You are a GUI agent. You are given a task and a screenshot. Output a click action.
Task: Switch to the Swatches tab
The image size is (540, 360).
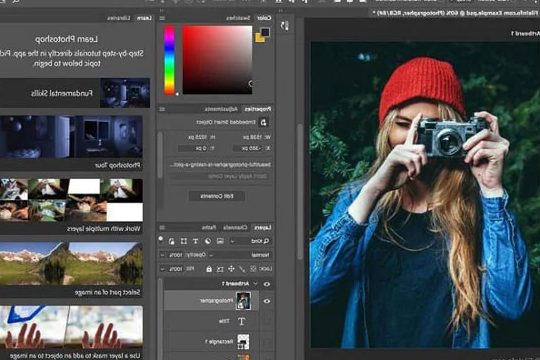[238, 18]
